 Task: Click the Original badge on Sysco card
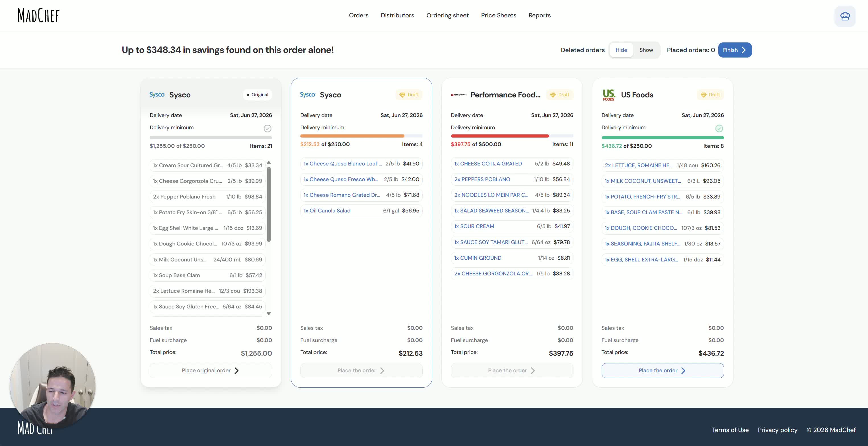[x=258, y=95]
